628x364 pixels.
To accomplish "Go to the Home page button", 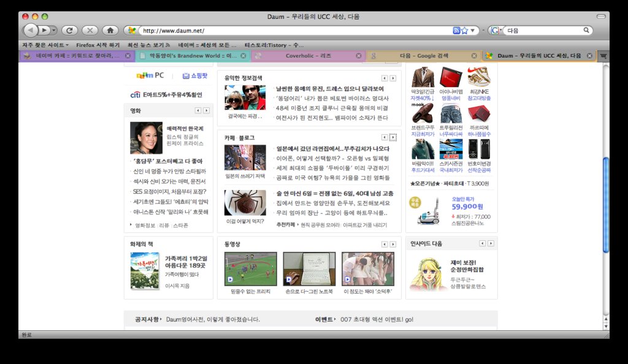I will (x=110, y=30).
